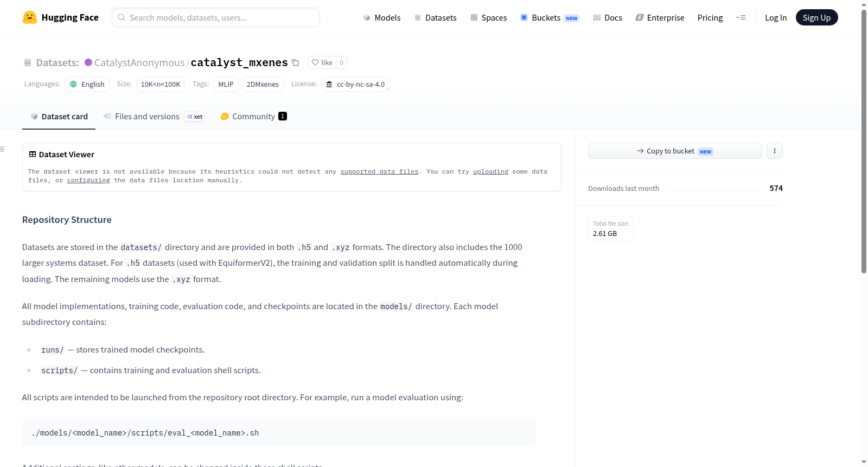
Task: Click the gray dataset icon beside 'Datasets:'
Action: coord(28,63)
